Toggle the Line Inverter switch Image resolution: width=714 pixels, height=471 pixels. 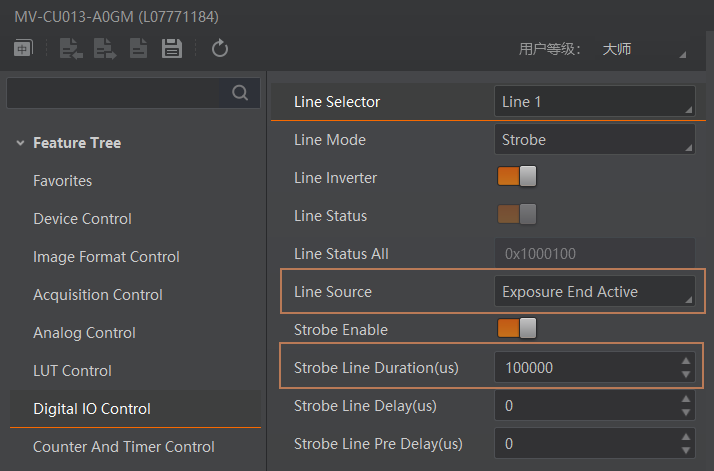tap(517, 176)
